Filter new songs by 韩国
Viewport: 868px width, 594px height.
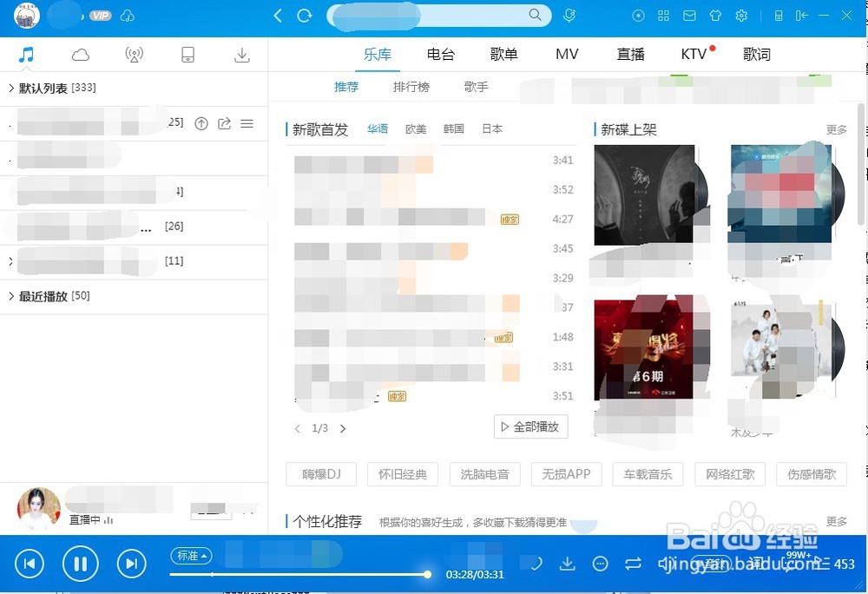coord(453,129)
